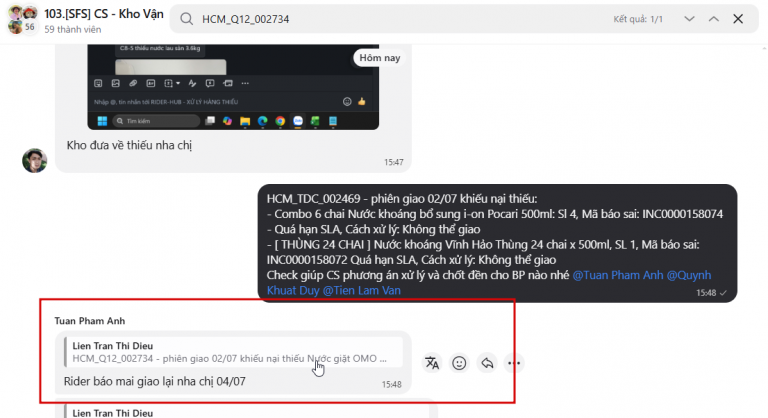The width and height of the screenshot is (768, 418).
Task: Close the search bar with X
Action: pyautogui.click(x=738, y=19)
